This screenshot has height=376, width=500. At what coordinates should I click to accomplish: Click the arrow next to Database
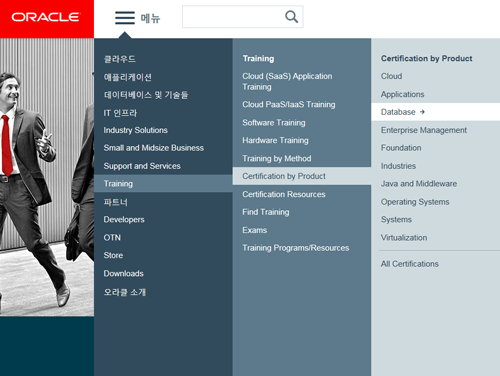click(x=422, y=112)
